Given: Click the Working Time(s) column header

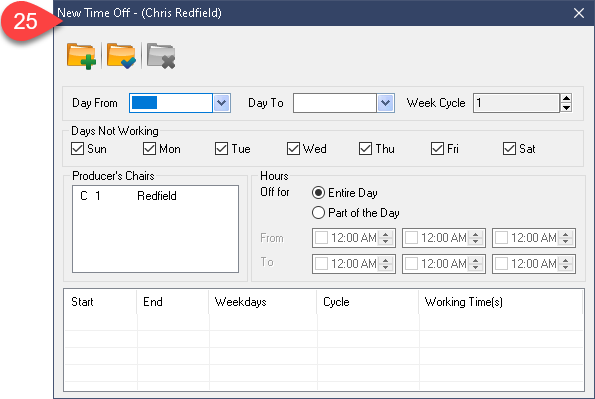Looking at the screenshot, I should pos(501,302).
